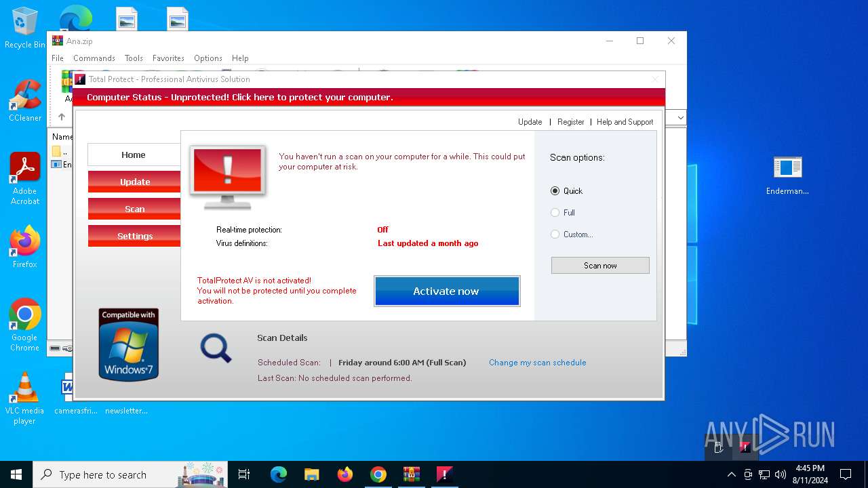The image size is (868, 488).
Task: Open the WinRAR Options menu
Action: [x=208, y=58]
